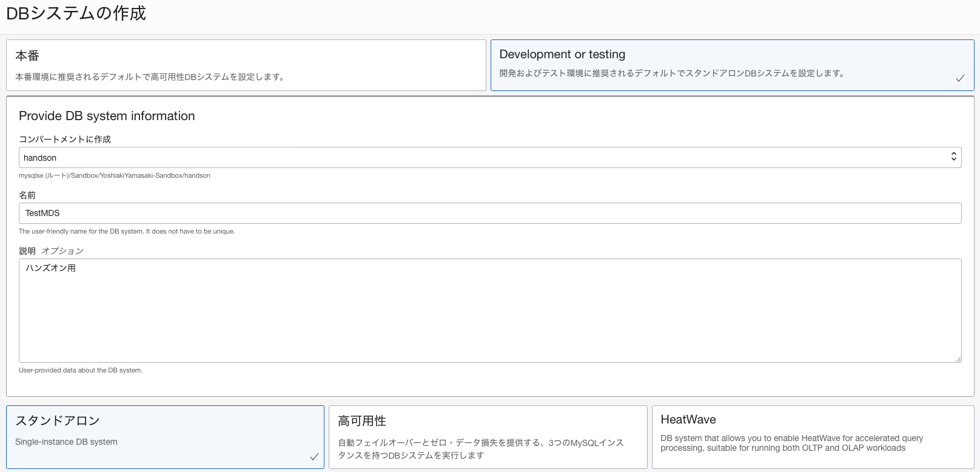Click the 説明 オプション label

pyautogui.click(x=52, y=251)
